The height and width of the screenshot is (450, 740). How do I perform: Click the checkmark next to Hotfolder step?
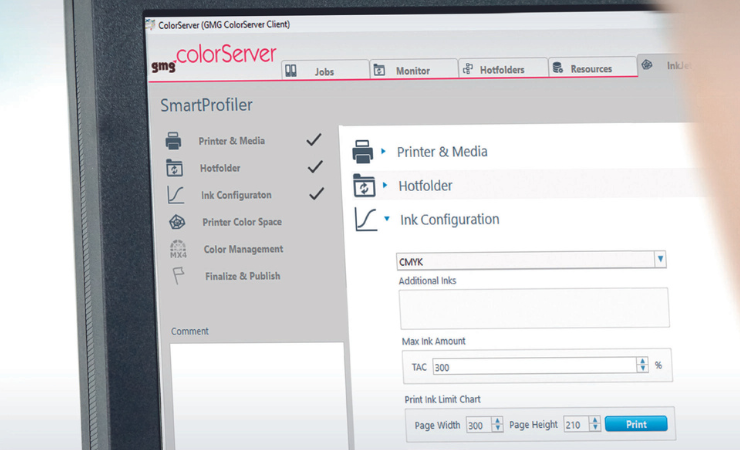315,167
